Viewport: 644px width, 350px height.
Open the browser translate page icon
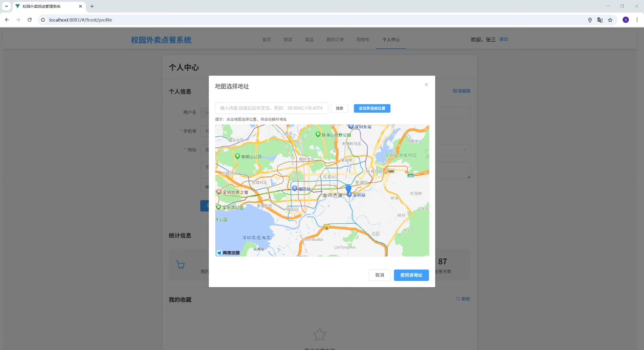(x=600, y=20)
